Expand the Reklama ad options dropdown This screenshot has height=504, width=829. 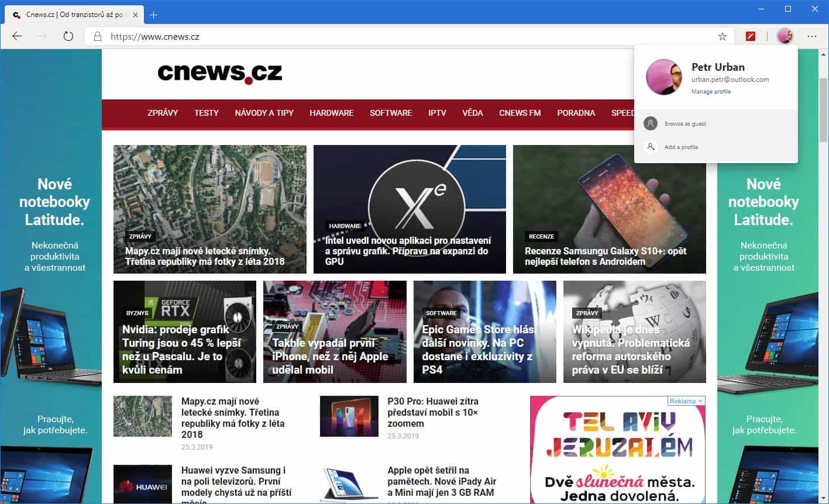[686, 401]
